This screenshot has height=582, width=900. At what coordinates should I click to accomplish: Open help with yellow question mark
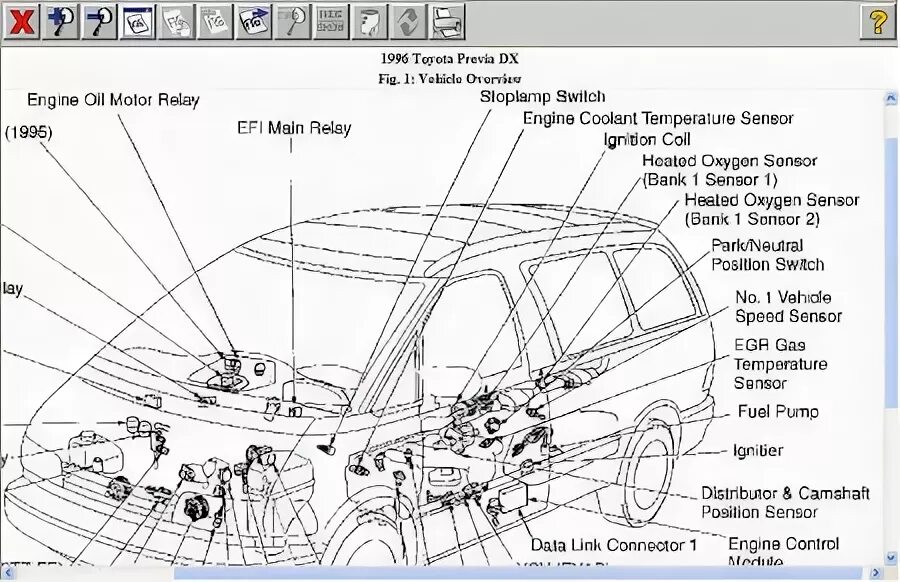[x=878, y=22]
